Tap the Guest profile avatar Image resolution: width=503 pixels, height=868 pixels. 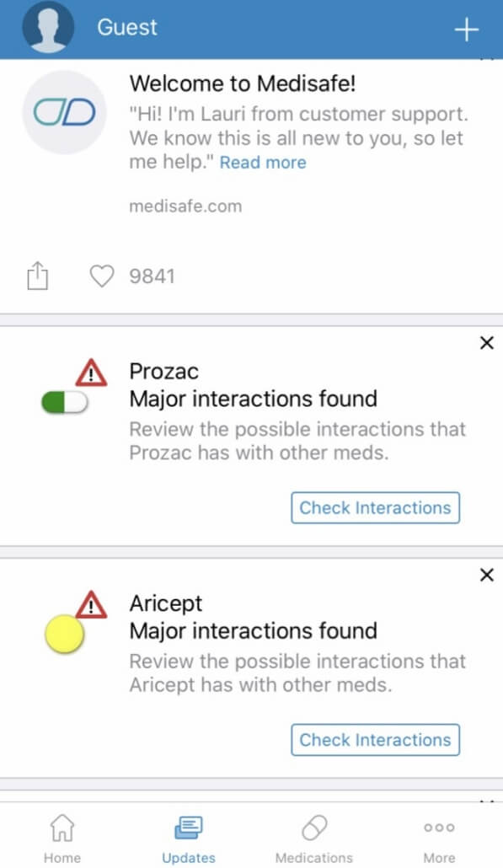48,27
